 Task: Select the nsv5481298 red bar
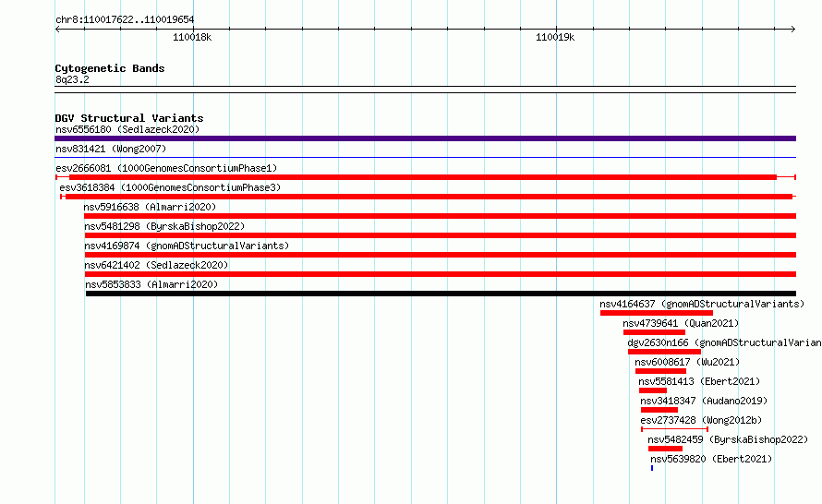tap(441, 235)
